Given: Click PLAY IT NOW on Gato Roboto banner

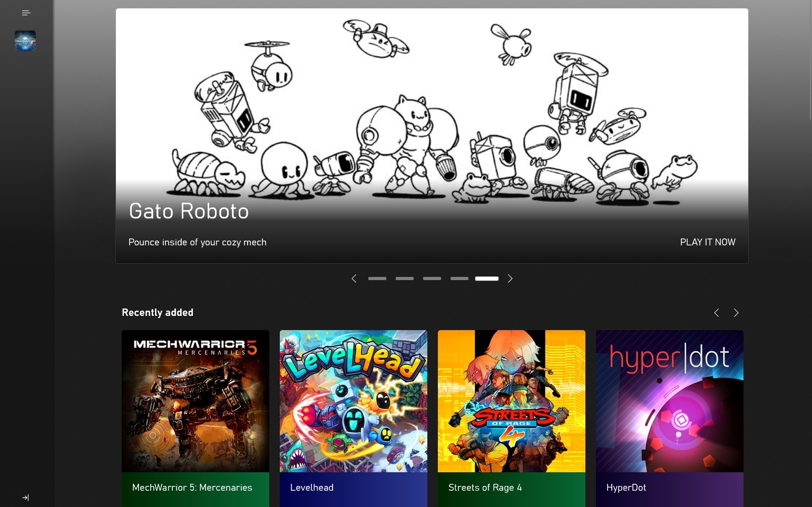Looking at the screenshot, I should [708, 242].
